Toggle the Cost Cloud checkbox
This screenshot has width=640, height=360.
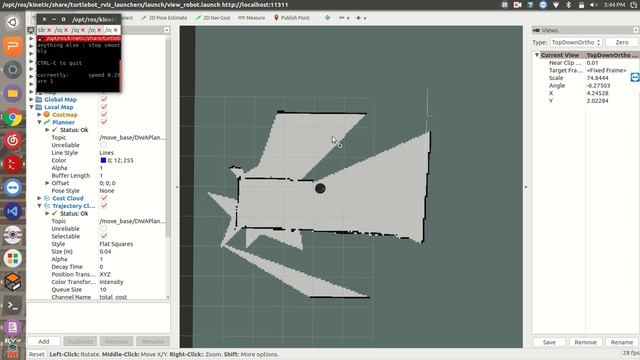[104, 198]
